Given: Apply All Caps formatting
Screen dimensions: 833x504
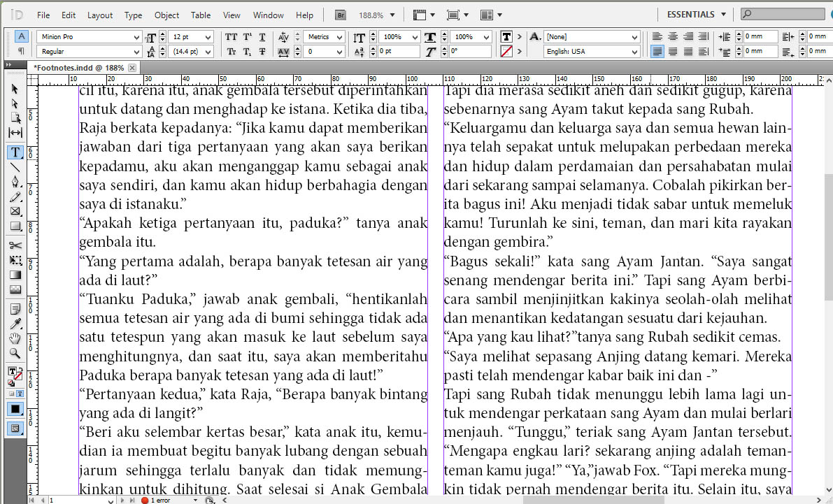Looking at the screenshot, I should (x=231, y=36).
